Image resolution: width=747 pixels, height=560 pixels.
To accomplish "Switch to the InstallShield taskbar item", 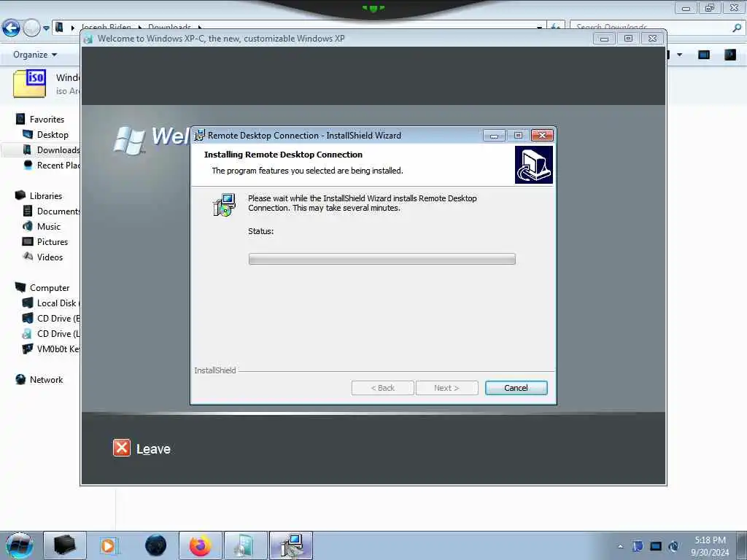I will coord(291,545).
